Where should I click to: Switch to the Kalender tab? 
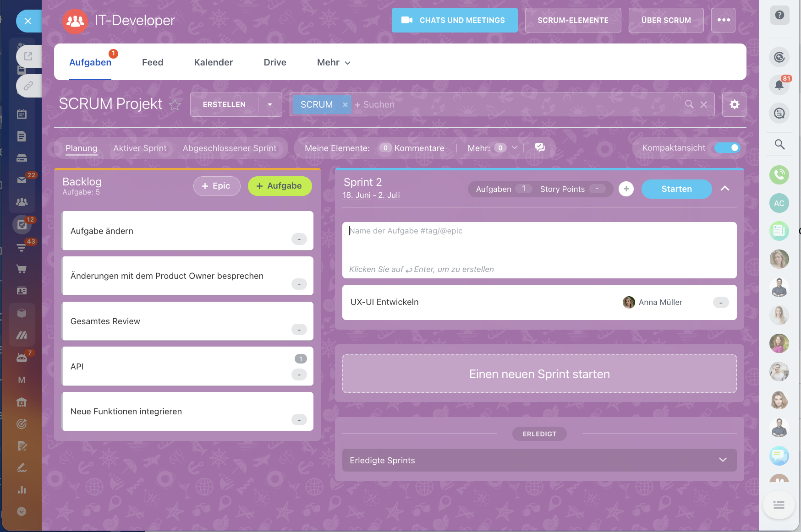point(213,62)
